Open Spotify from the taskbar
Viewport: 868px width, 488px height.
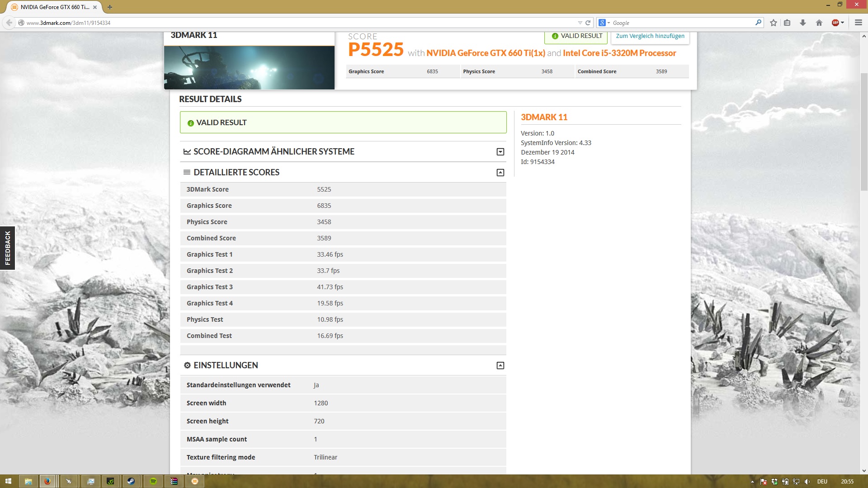pyautogui.click(x=153, y=481)
